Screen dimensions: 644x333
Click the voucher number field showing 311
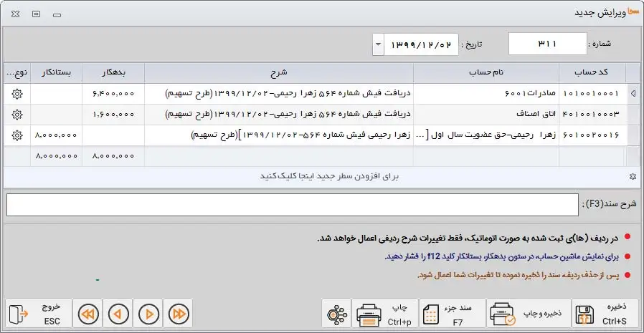(547, 44)
